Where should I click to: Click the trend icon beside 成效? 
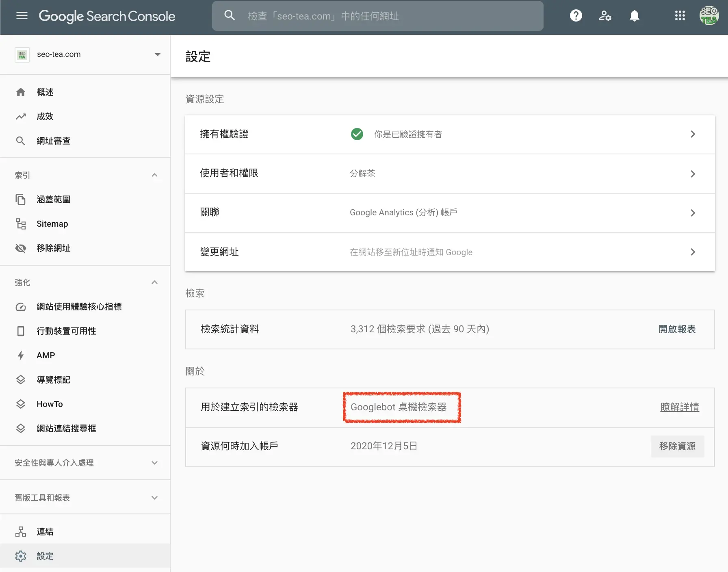click(21, 117)
